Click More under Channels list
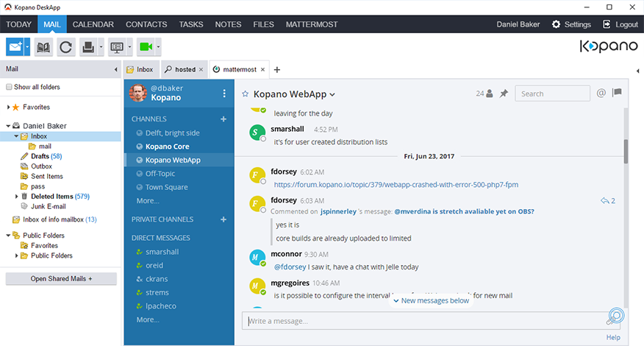The width and height of the screenshot is (644, 346). [148, 201]
